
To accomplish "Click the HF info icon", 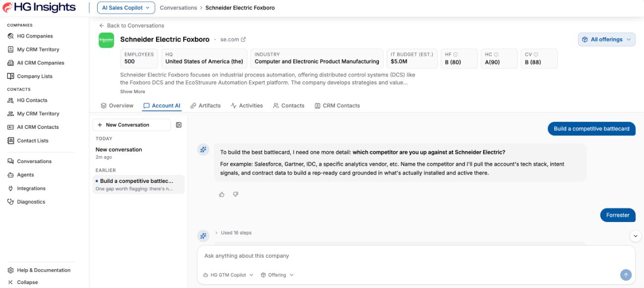I will pos(456,55).
